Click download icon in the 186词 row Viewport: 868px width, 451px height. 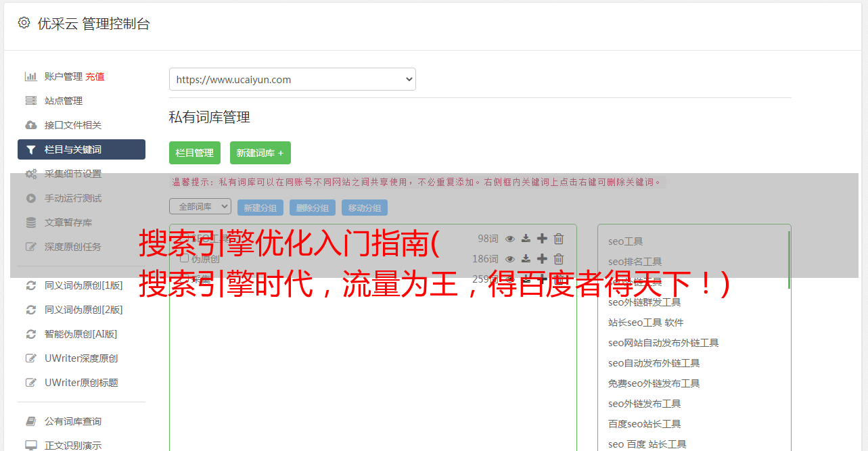click(x=526, y=259)
